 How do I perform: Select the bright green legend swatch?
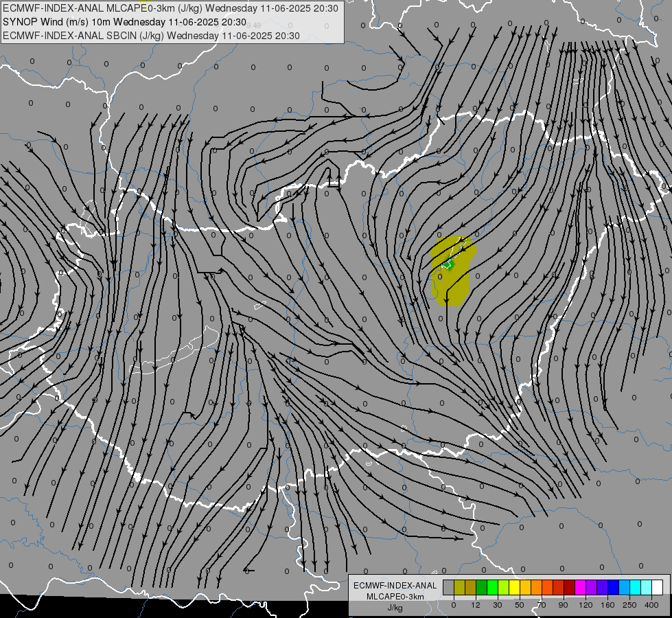click(492, 587)
